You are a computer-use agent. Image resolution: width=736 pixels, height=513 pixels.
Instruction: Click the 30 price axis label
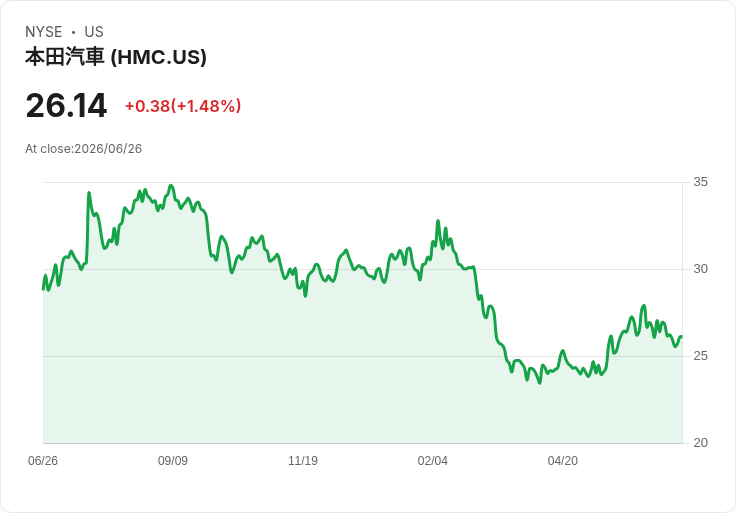[700, 269]
